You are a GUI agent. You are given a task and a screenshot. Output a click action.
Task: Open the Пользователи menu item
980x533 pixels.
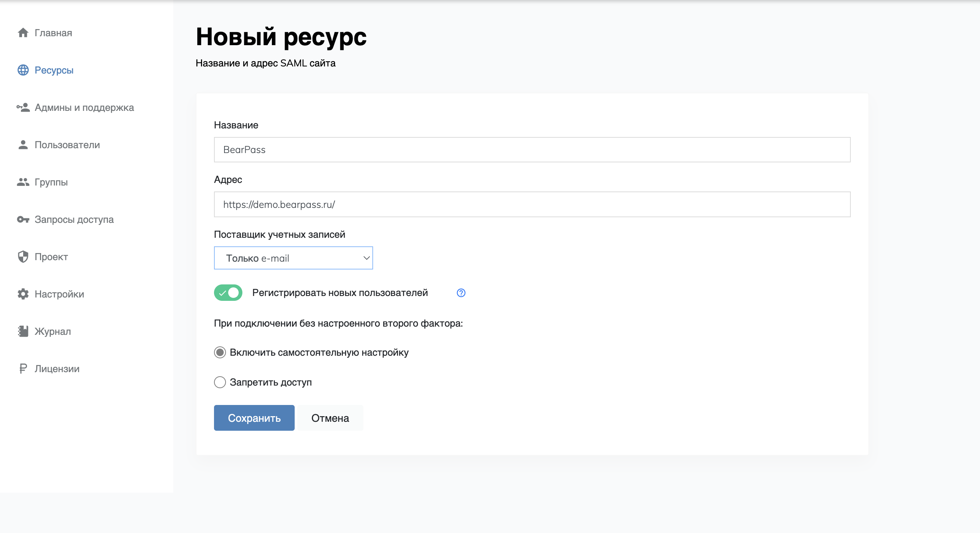[x=67, y=145]
